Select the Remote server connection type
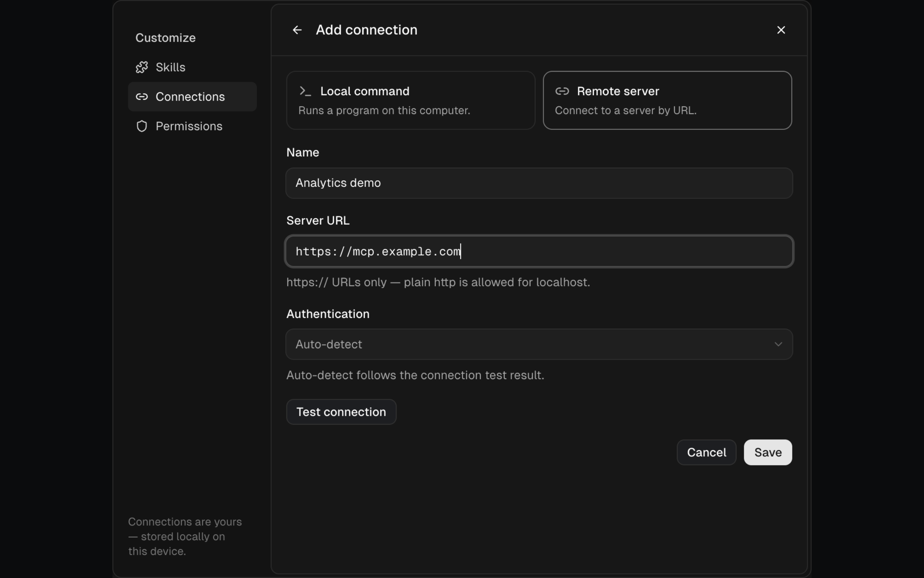 coord(667,100)
